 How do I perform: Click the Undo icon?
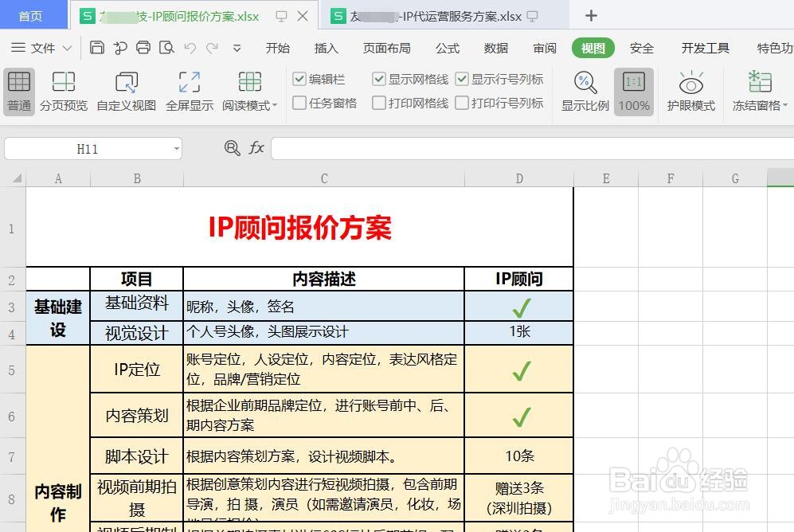(190, 48)
